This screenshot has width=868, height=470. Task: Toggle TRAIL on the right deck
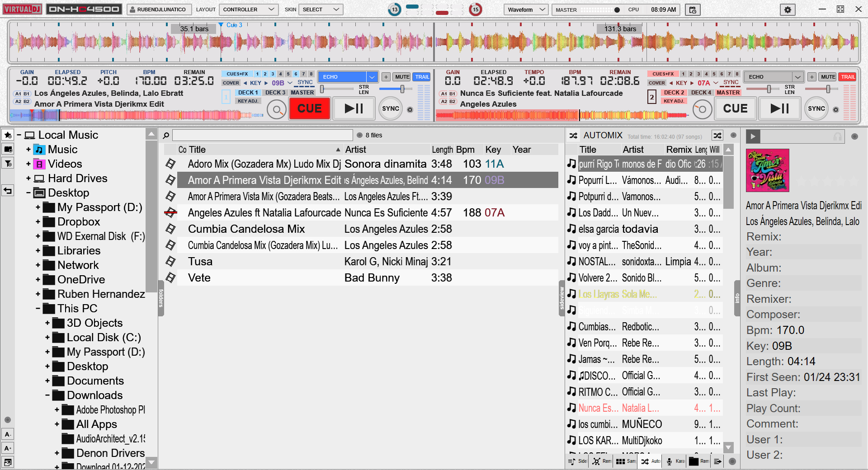848,77
